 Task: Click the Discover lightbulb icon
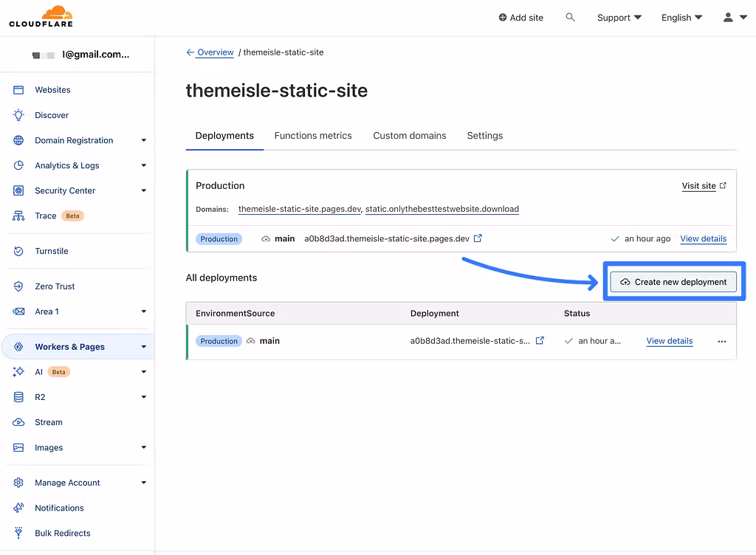20,115
